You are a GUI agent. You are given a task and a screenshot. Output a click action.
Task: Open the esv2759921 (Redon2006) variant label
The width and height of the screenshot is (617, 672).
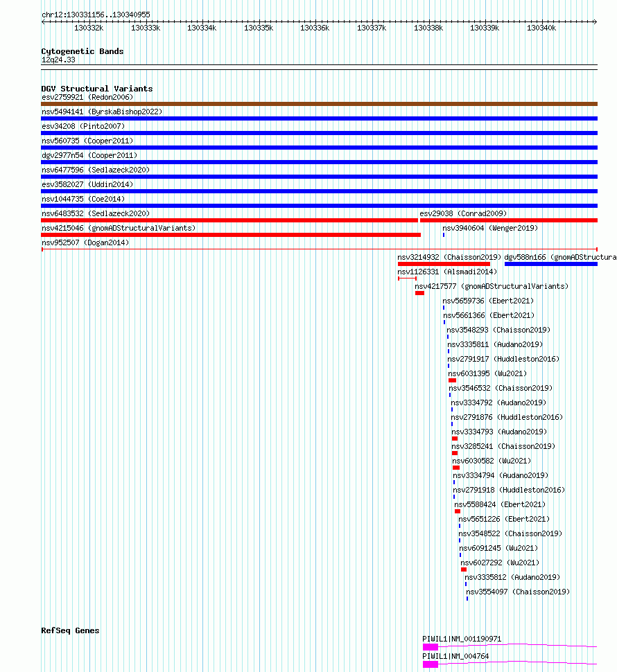click(87, 97)
